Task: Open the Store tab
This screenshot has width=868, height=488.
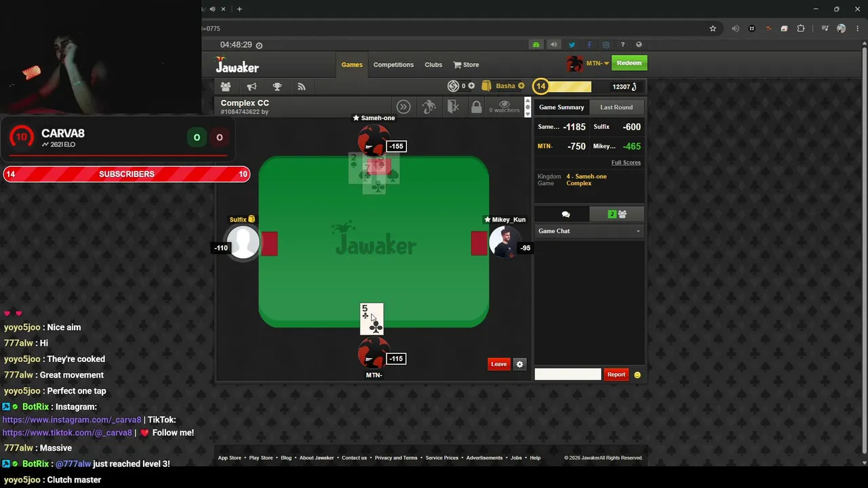Action: [x=466, y=64]
